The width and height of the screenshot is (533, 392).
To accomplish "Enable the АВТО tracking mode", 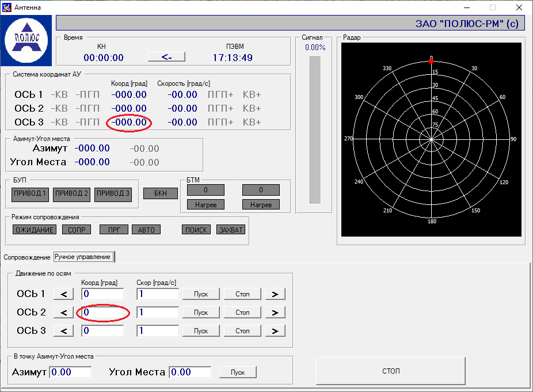I will point(146,230).
